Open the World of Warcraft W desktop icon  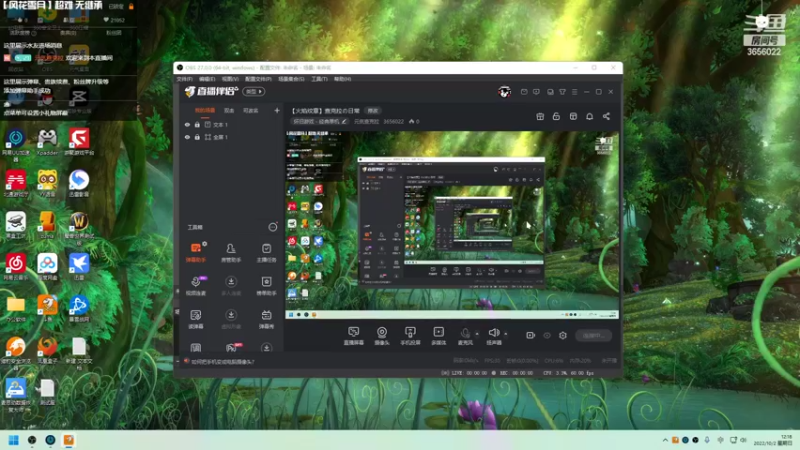click(x=79, y=226)
